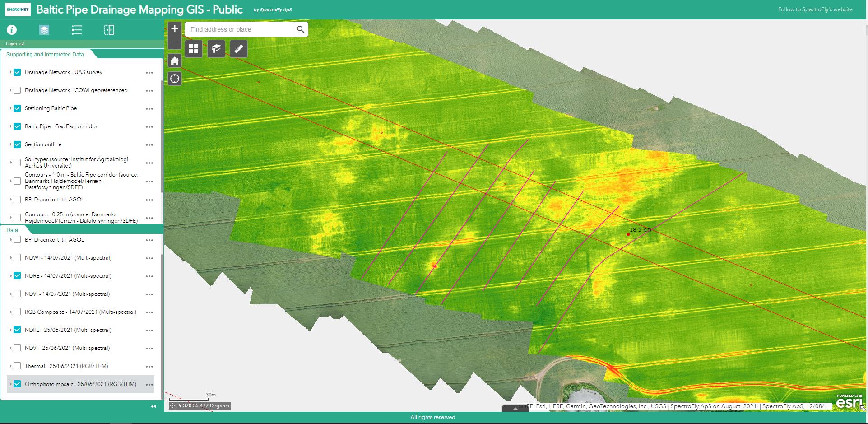Open the Legend list icon
Image resolution: width=868 pixels, height=424 pixels.
click(77, 30)
